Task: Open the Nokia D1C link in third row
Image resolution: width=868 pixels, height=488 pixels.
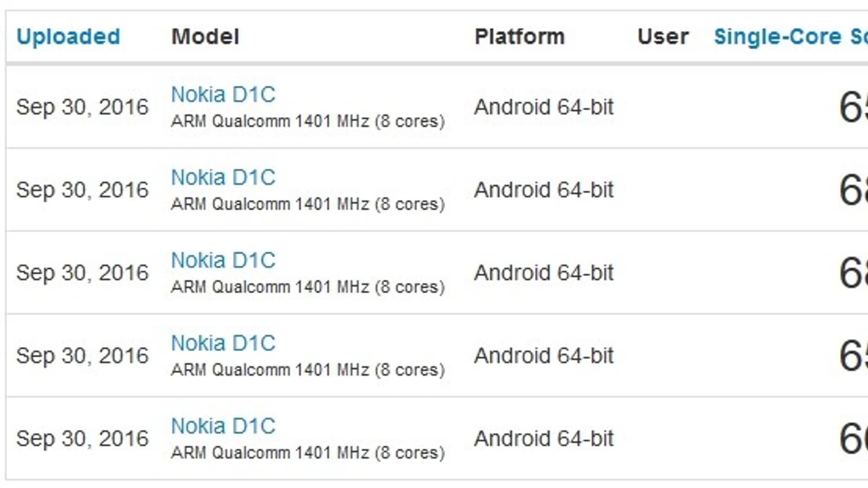Action: click(x=223, y=261)
